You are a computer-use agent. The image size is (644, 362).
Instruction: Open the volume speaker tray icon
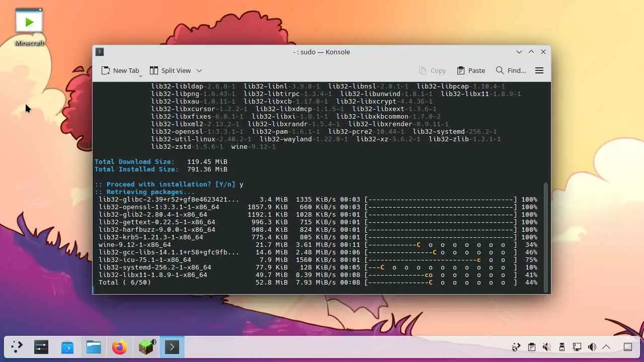(x=592, y=347)
